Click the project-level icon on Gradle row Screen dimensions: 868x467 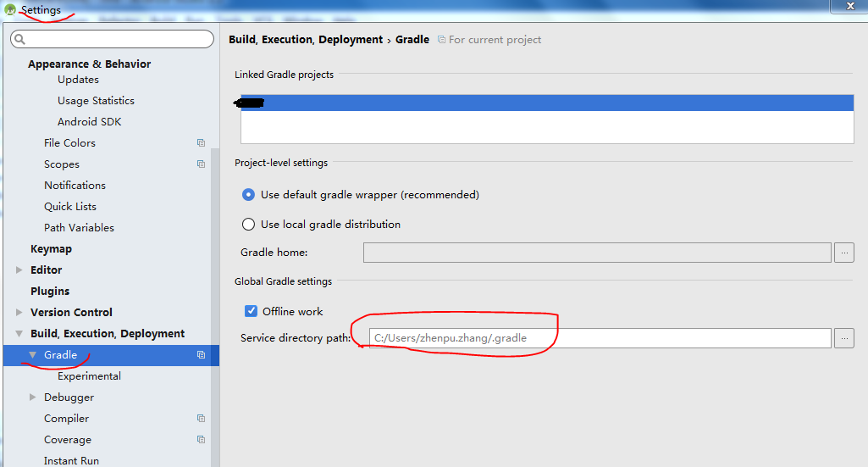pos(201,355)
